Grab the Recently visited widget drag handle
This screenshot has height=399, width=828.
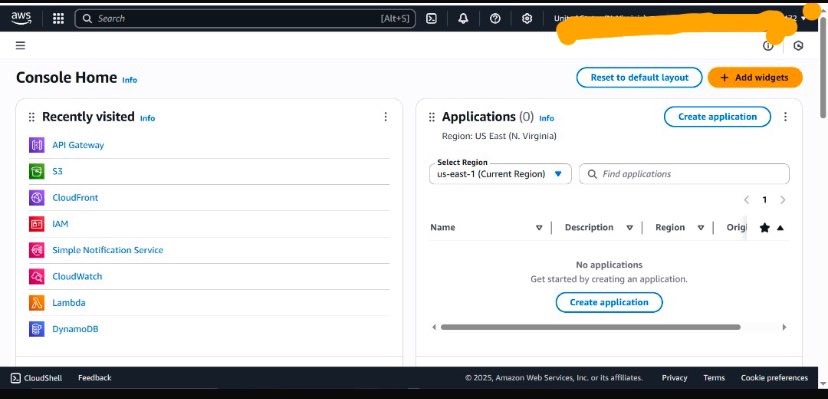(x=31, y=117)
